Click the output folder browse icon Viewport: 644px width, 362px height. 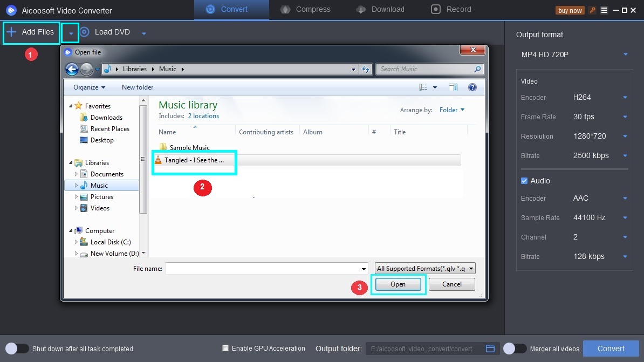pos(490,349)
